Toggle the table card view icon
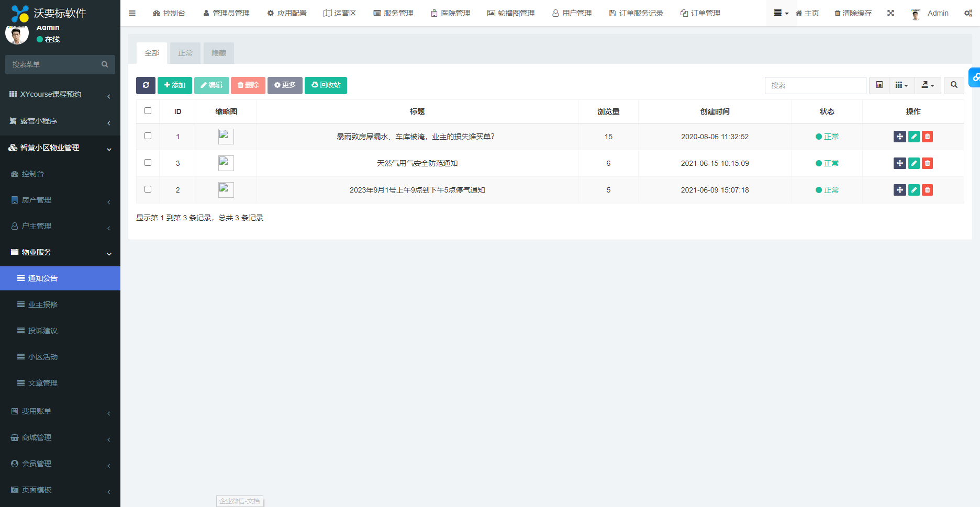 (879, 85)
